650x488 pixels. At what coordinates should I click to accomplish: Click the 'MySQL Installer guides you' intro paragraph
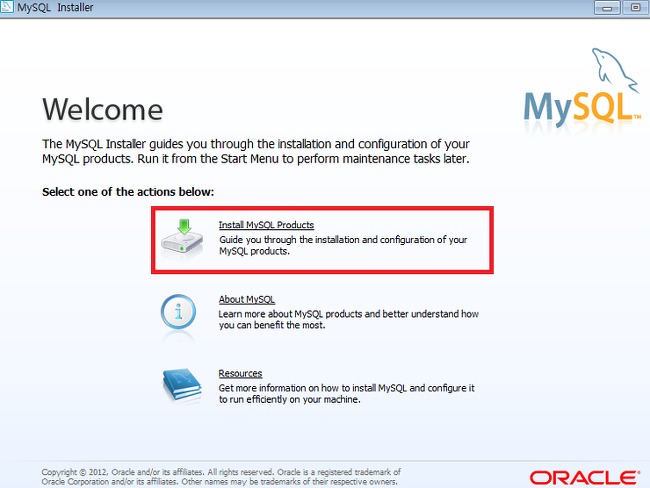click(256, 151)
